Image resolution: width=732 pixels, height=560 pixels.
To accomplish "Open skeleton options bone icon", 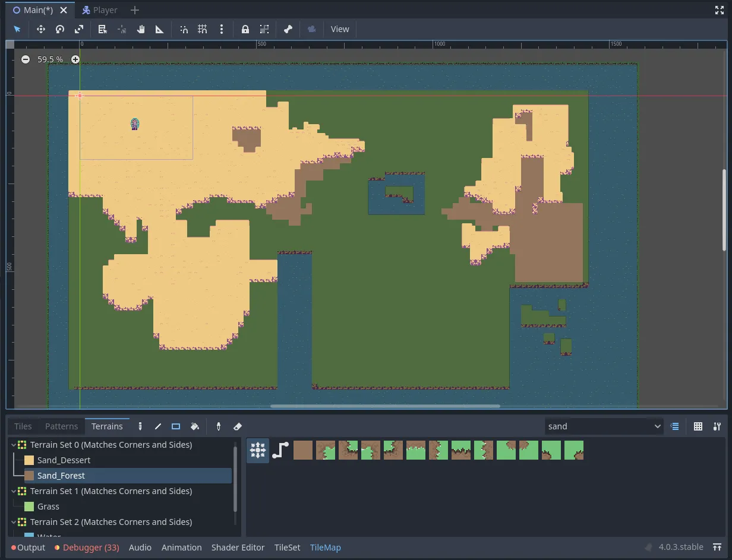I will (x=288, y=29).
